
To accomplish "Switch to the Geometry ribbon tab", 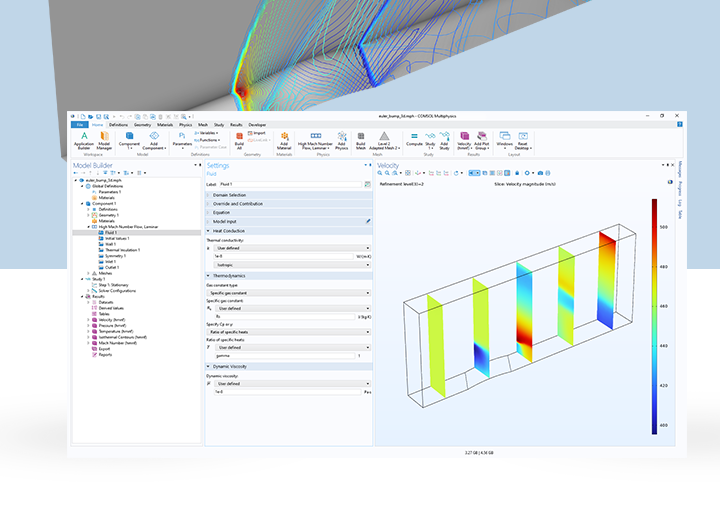I will coord(142,125).
